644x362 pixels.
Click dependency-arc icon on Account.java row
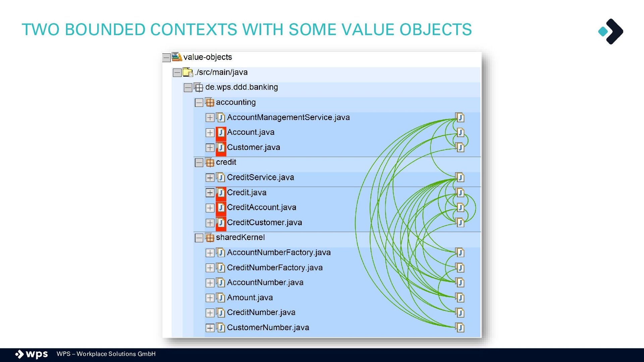tap(460, 133)
